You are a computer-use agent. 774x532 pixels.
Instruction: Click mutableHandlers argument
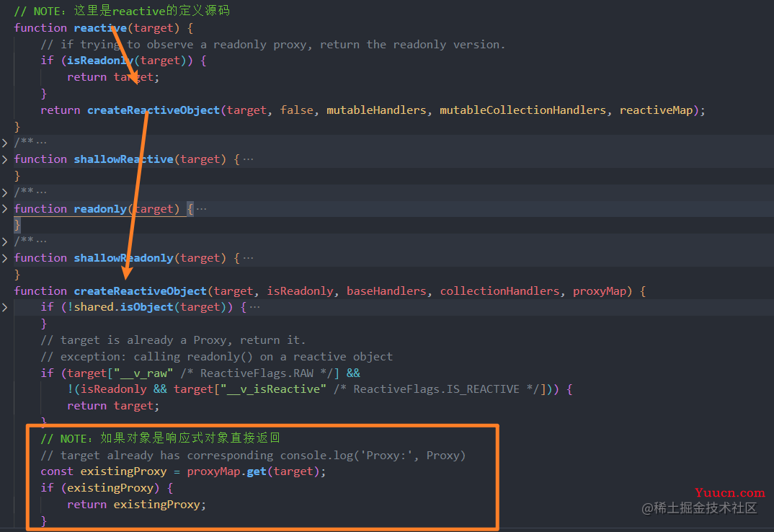click(376, 110)
